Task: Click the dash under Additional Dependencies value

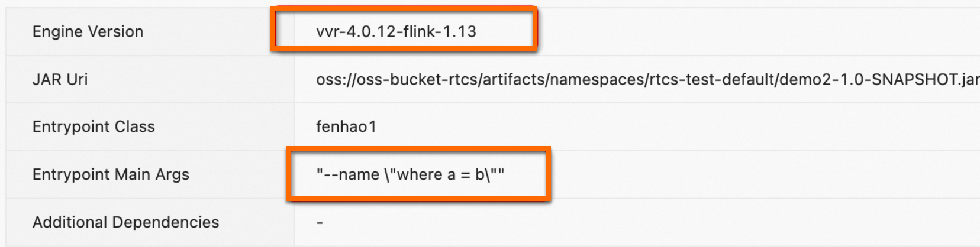Action: click(320, 223)
